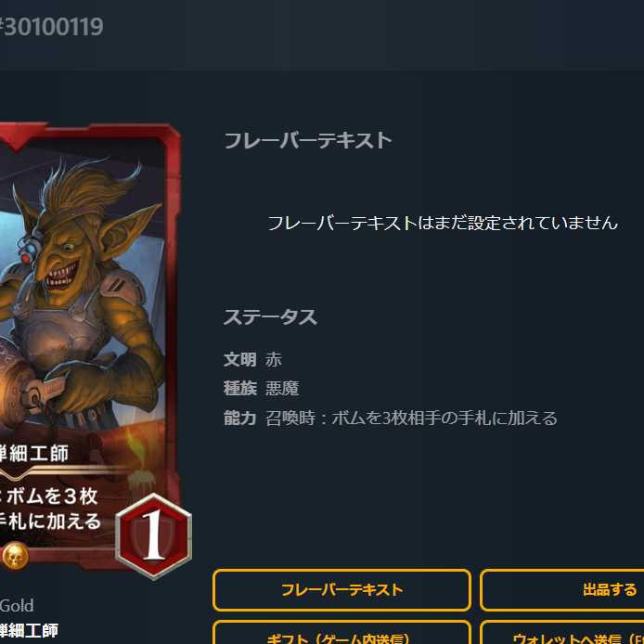
Task: Click the red gem at card frame top
Action: pyautogui.click(x=18, y=137)
